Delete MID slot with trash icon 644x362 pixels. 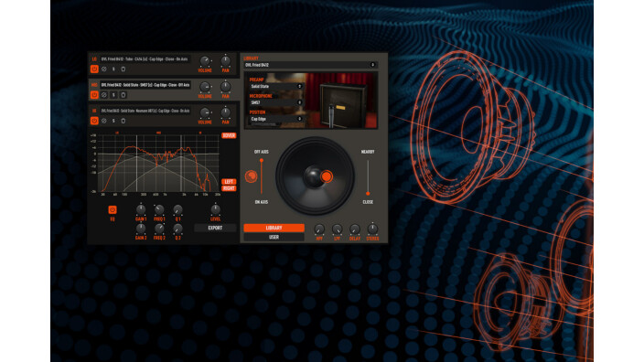[x=123, y=95]
